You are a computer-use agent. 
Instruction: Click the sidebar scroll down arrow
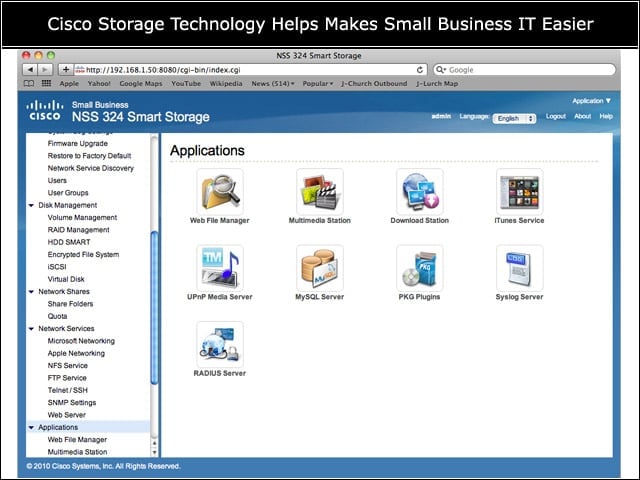tap(154, 452)
